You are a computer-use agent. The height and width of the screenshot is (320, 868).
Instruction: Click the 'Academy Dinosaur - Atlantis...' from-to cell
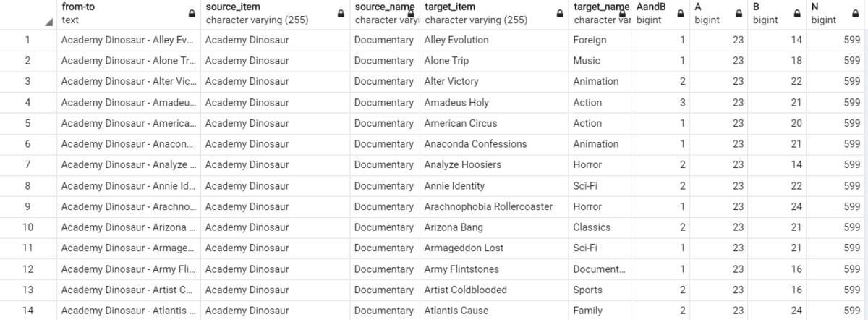[x=129, y=311]
